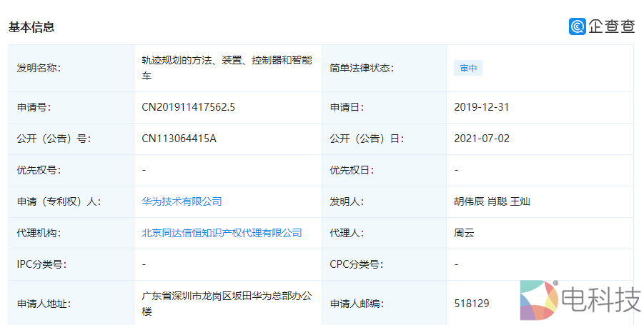Select invention title 轨迹规划的方法、装置、控制器和智能车

[227, 68]
